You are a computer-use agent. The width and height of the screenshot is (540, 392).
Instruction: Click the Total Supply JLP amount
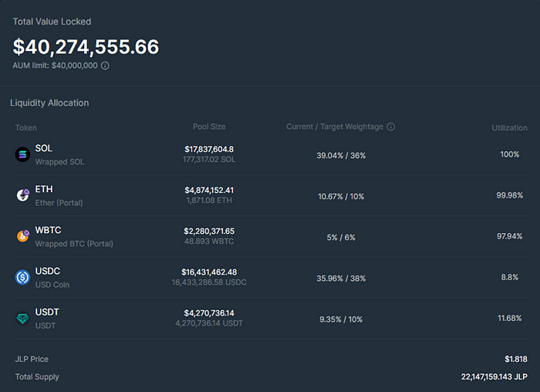pyautogui.click(x=494, y=377)
